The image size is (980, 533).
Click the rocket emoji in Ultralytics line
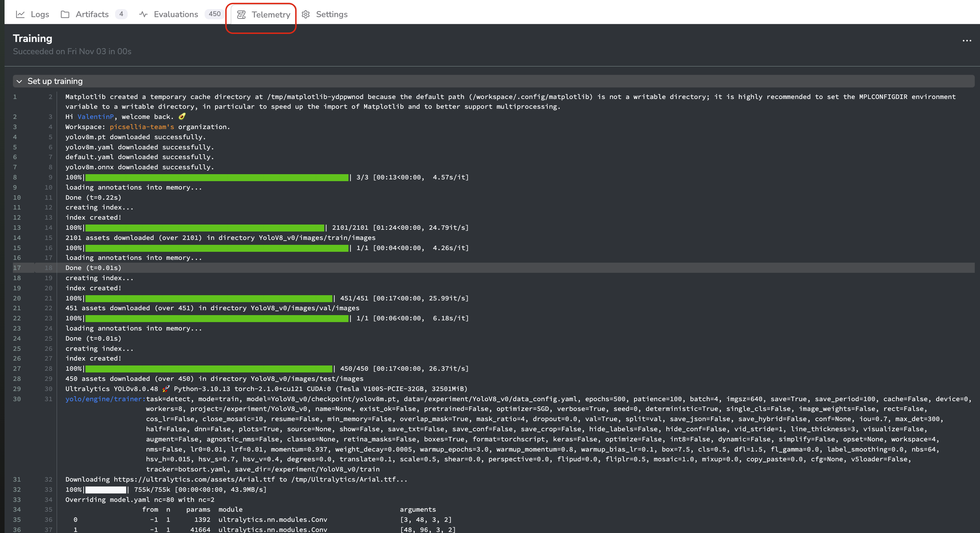166,389
